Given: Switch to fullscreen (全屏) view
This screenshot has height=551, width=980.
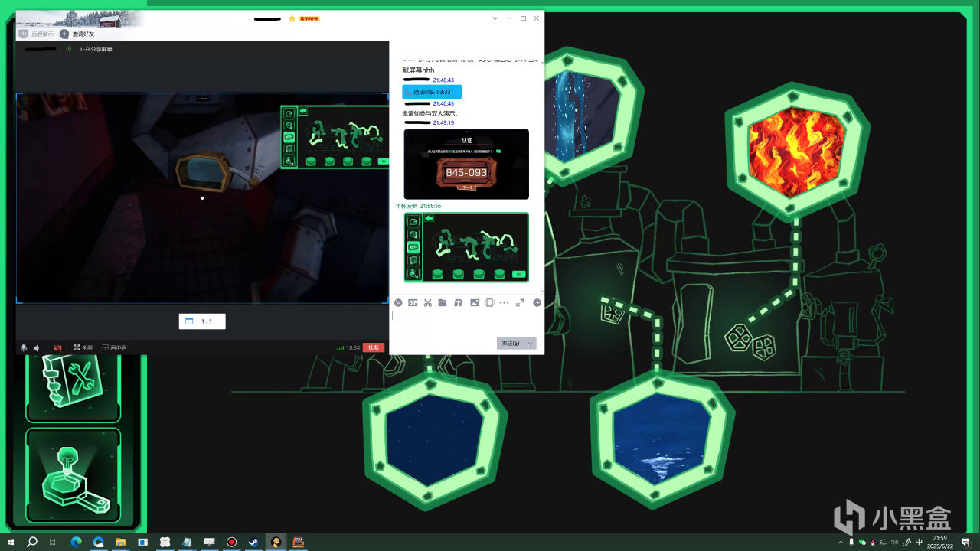Looking at the screenshot, I should (83, 348).
